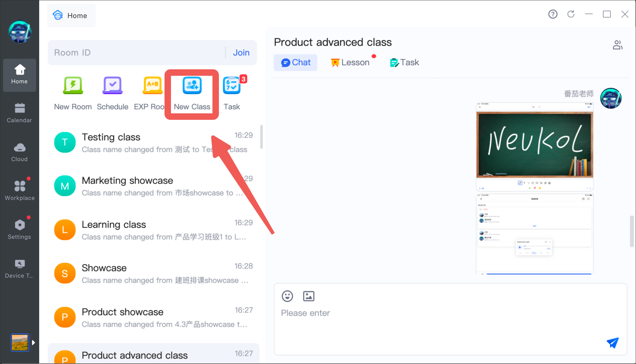Viewport: 636px width, 364px height.
Task: Click the insert image icon
Action: pos(309,296)
